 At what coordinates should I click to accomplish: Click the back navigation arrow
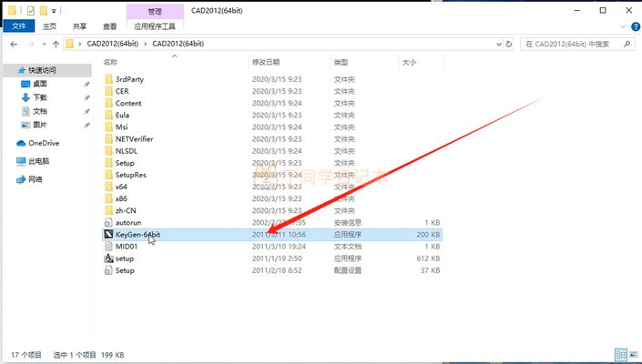click(13, 44)
